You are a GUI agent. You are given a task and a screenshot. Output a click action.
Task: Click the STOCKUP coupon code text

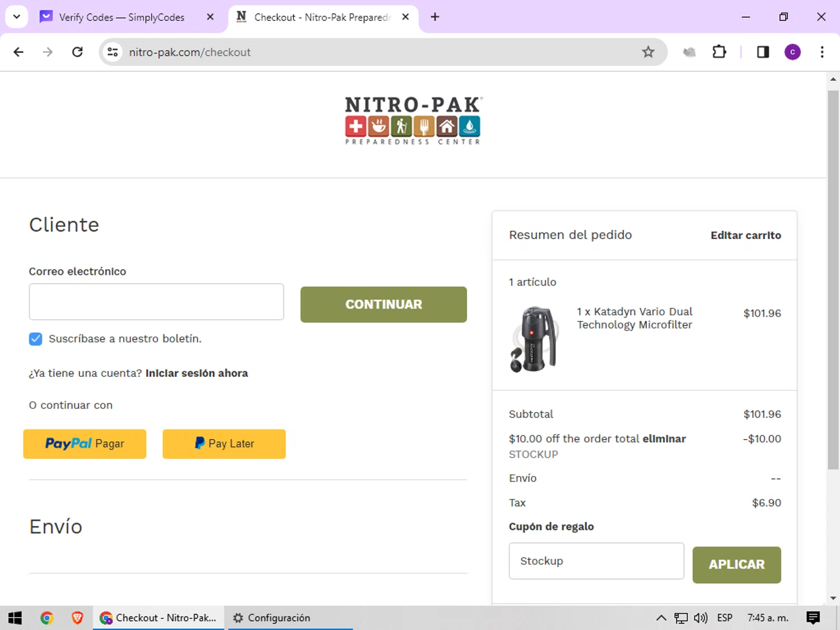coord(534,455)
